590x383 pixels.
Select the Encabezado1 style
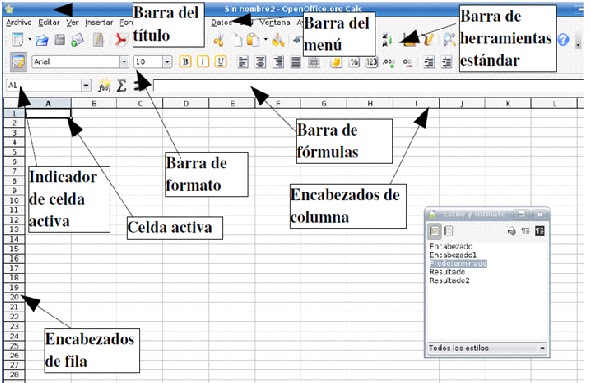pyautogui.click(x=453, y=255)
